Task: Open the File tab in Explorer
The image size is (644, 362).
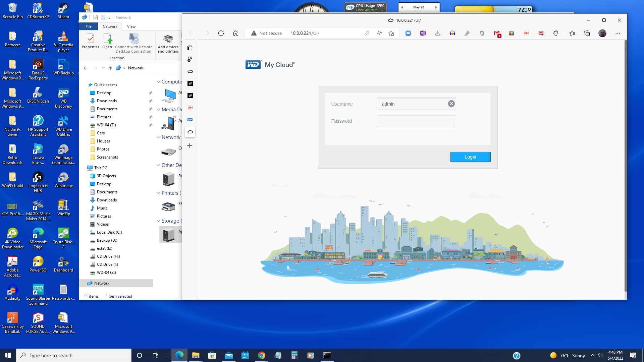Action: pos(89,26)
